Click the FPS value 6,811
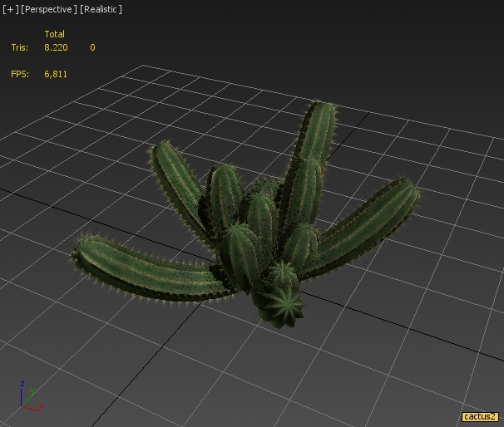The height and width of the screenshot is (427, 504). pyautogui.click(x=56, y=74)
